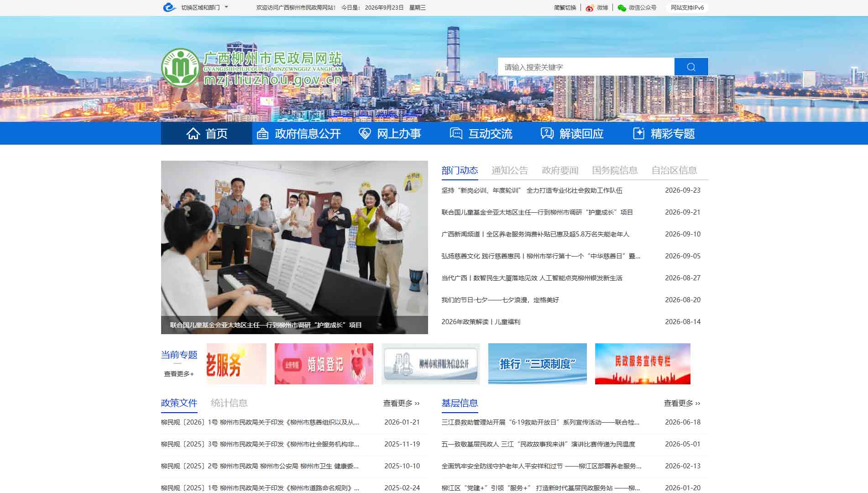Switch to the 自治区信息 tab
Image resolution: width=868 pixels, height=493 pixels.
pyautogui.click(x=674, y=170)
